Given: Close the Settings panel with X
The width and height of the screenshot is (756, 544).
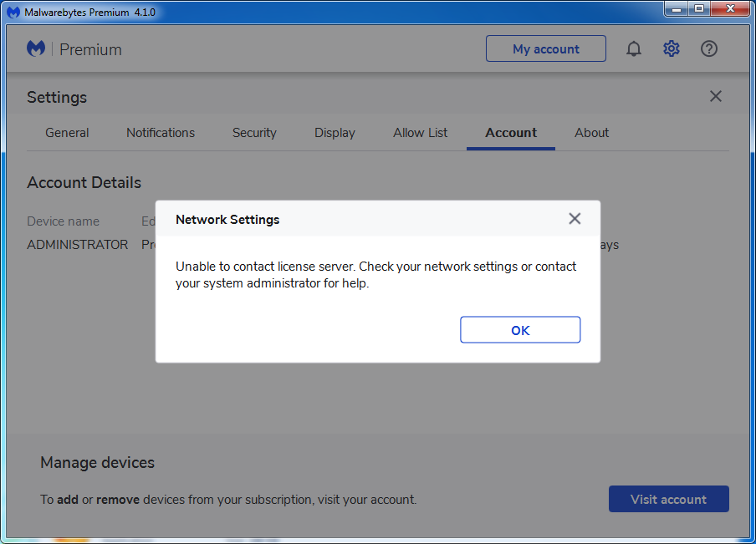Looking at the screenshot, I should [x=716, y=96].
